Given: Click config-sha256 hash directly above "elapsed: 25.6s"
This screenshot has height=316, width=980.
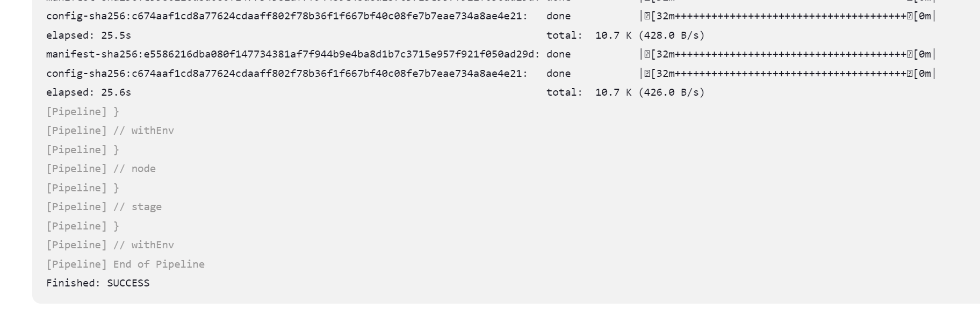Looking at the screenshot, I should click(287, 74).
